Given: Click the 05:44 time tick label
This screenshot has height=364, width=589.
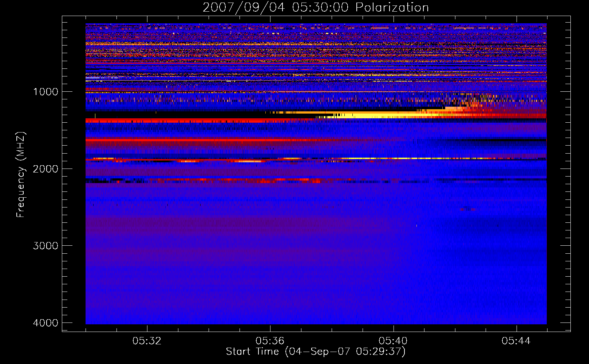Looking at the screenshot, I should (x=516, y=341).
